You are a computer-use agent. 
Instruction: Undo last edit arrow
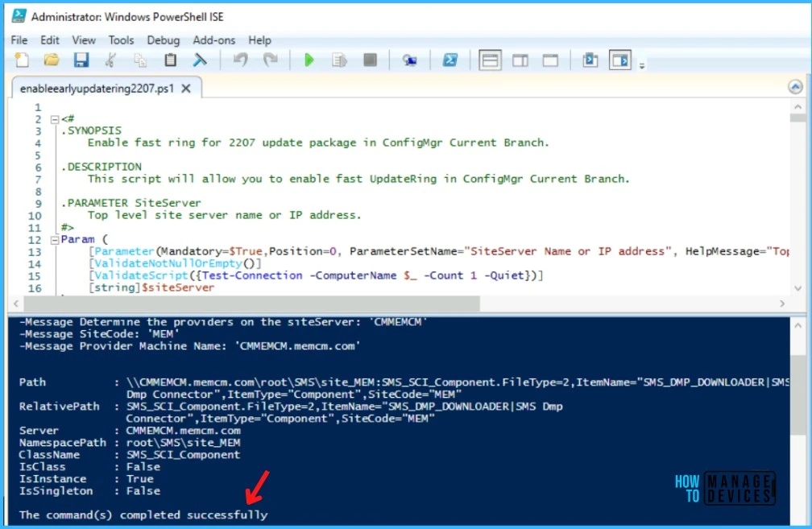[x=240, y=60]
